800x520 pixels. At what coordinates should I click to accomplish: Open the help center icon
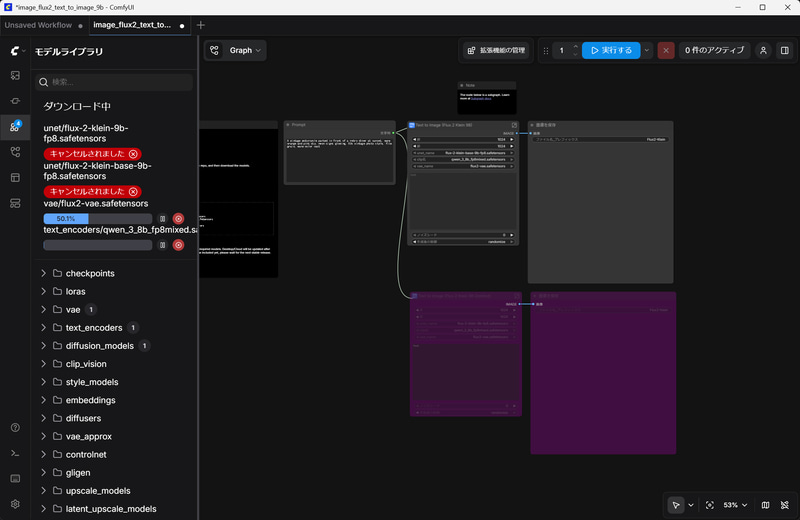coord(15,428)
